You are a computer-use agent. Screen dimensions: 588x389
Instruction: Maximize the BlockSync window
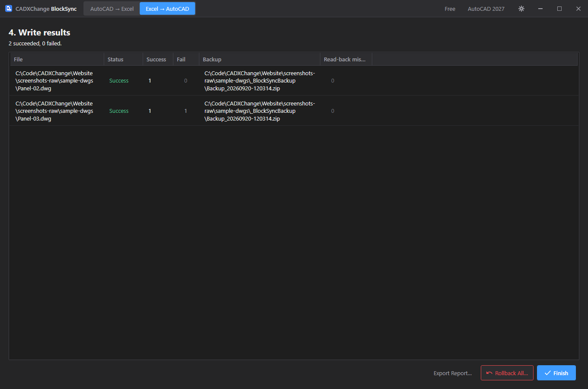559,9
